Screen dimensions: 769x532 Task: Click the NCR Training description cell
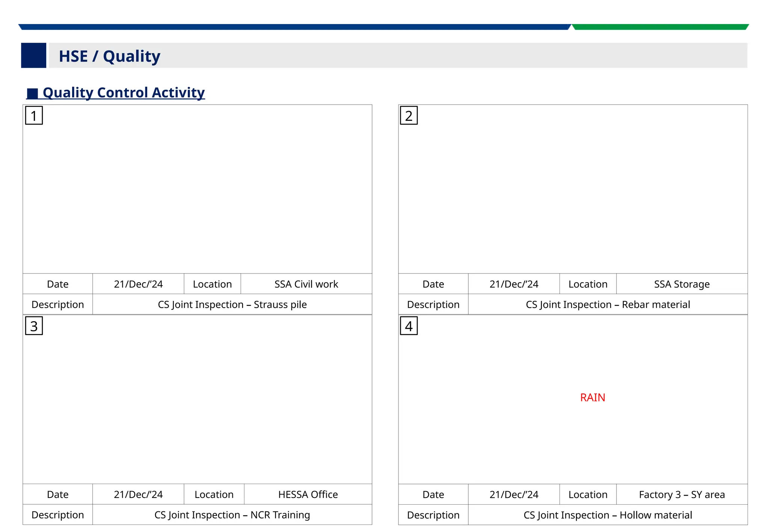pyautogui.click(x=232, y=515)
